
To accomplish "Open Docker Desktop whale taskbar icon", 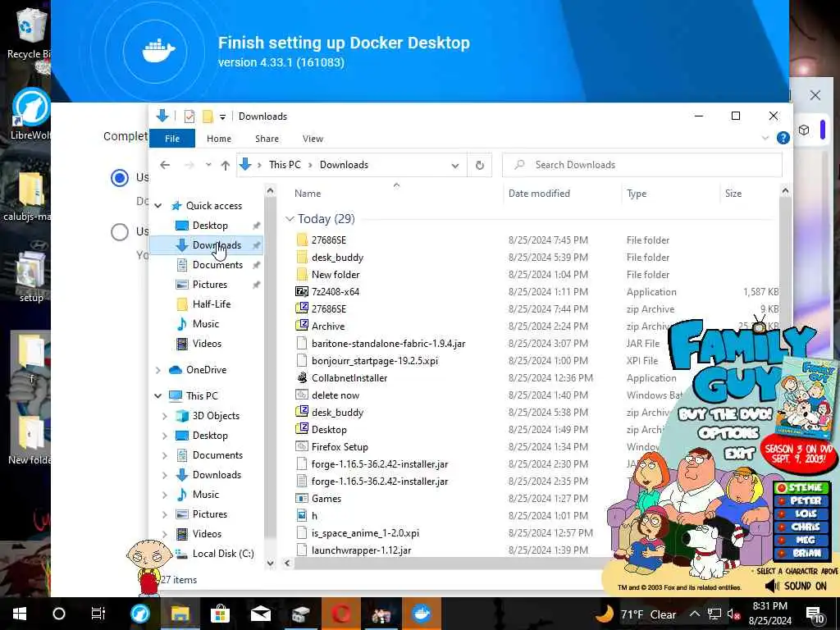I will pos(421,614).
